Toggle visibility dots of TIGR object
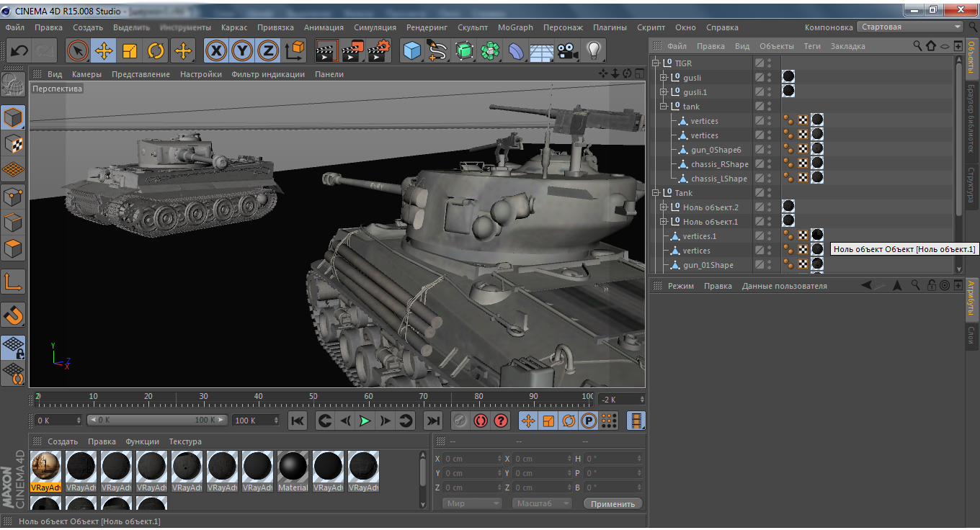Image resolution: width=980 pixels, height=530 pixels. (769, 63)
